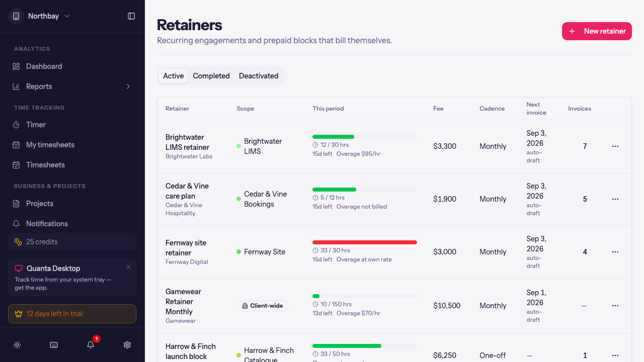Click the $3,300 fee value

click(x=445, y=146)
